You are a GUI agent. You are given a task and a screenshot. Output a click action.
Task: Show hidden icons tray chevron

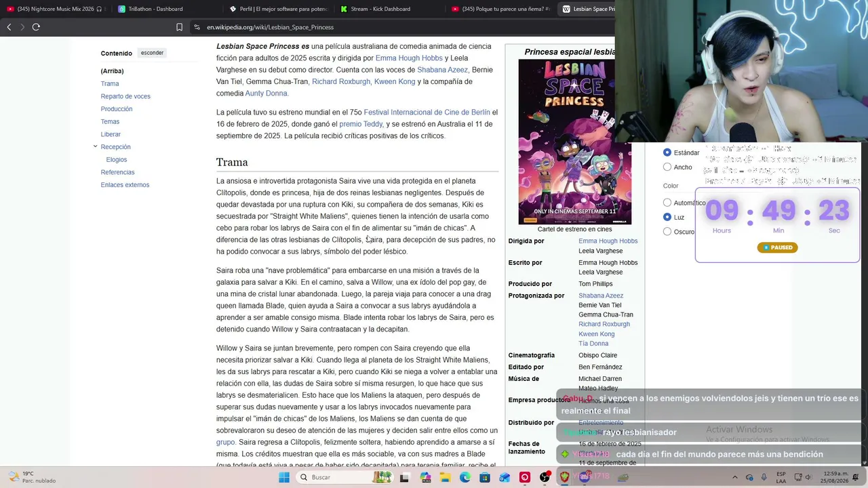pos(734,477)
